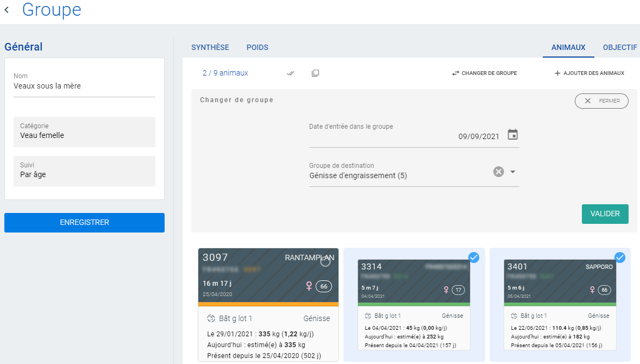Click the 17 badge on card 3314
Image resolution: width=640 pixels, height=364 pixels.
[459, 290]
